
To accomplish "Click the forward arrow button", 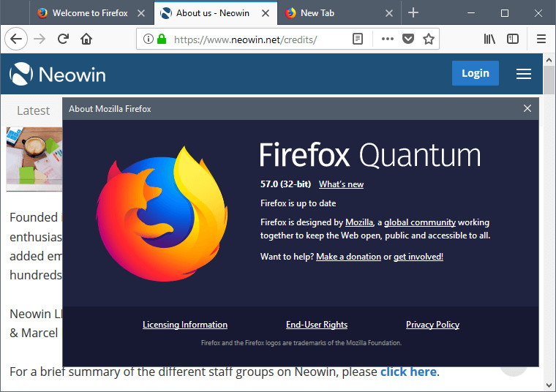I will 40,39.
